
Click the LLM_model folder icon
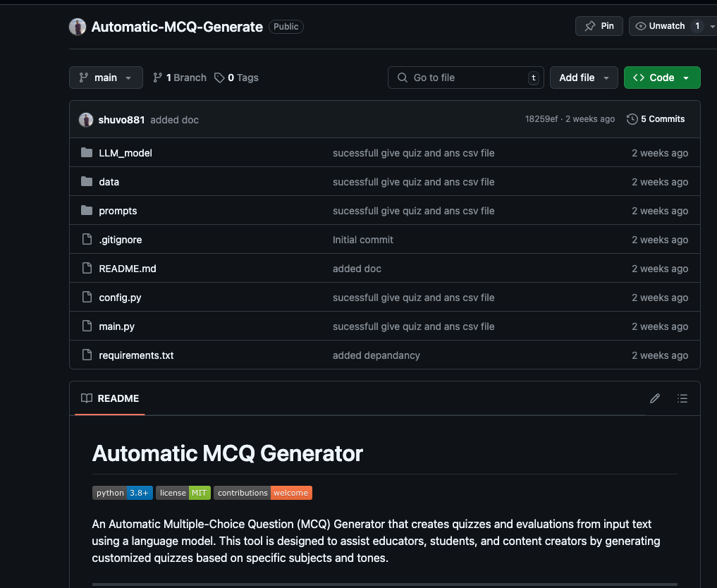click(x=87, y=153)
